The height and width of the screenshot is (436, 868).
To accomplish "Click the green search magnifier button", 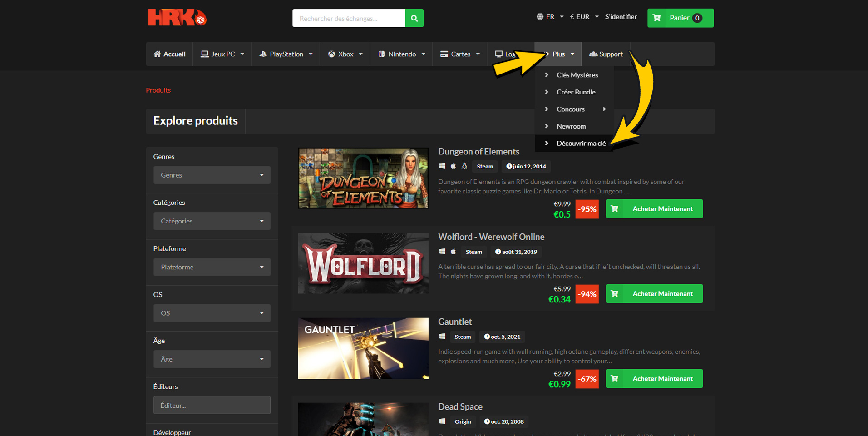I will (414, 18).
